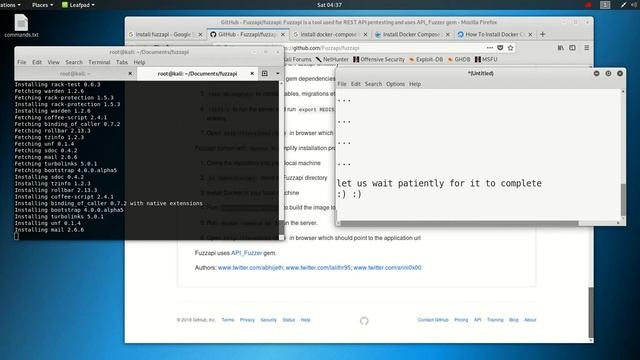Open the commands.txt desktop file
The width and height of the screenshot is (640, 360).
[21, 25]
